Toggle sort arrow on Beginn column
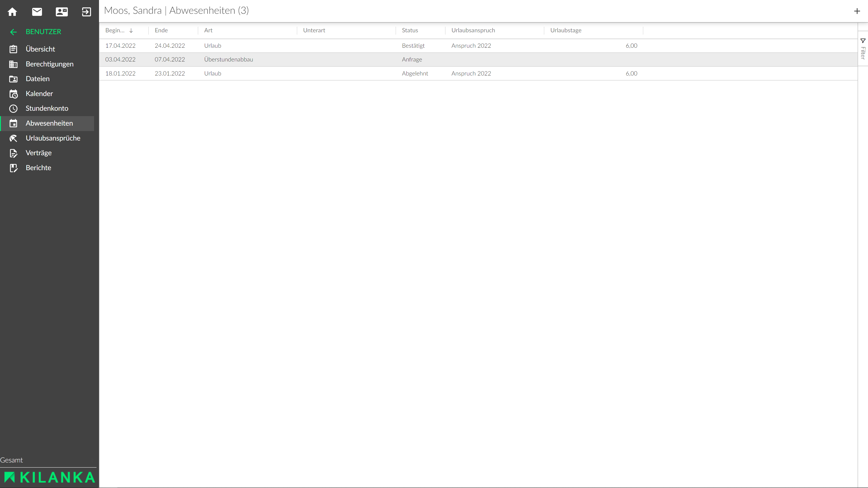Image resolution: width=868 pixels, height=488 pixels. pos(131,31)
